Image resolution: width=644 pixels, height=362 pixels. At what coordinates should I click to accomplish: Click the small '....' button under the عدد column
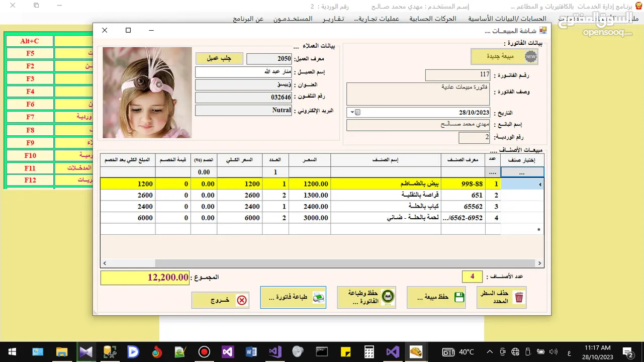(493, 172)
